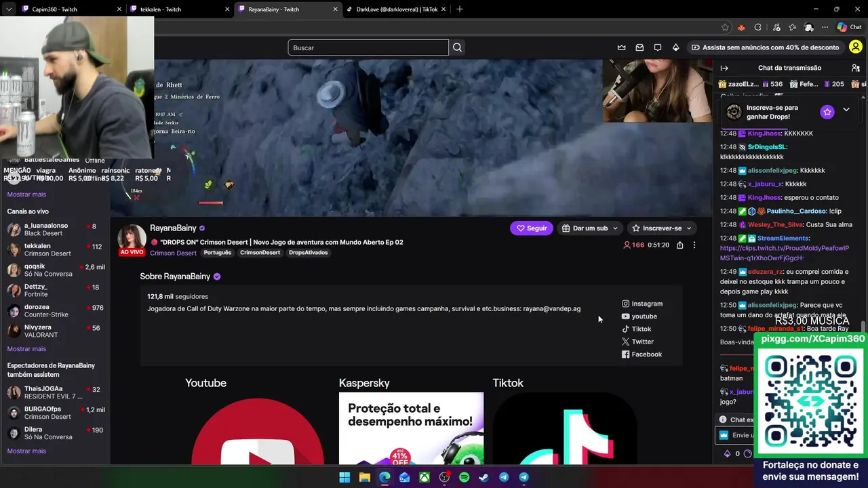Open Spotify from the taskbar
868x488 pixels.
pos(464,477)
